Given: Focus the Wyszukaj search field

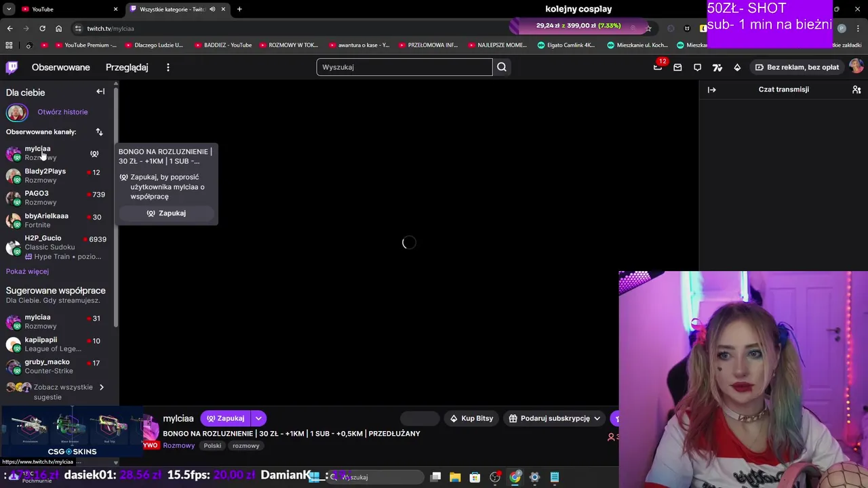Looking at the screenshot, I should coord(404,67).
